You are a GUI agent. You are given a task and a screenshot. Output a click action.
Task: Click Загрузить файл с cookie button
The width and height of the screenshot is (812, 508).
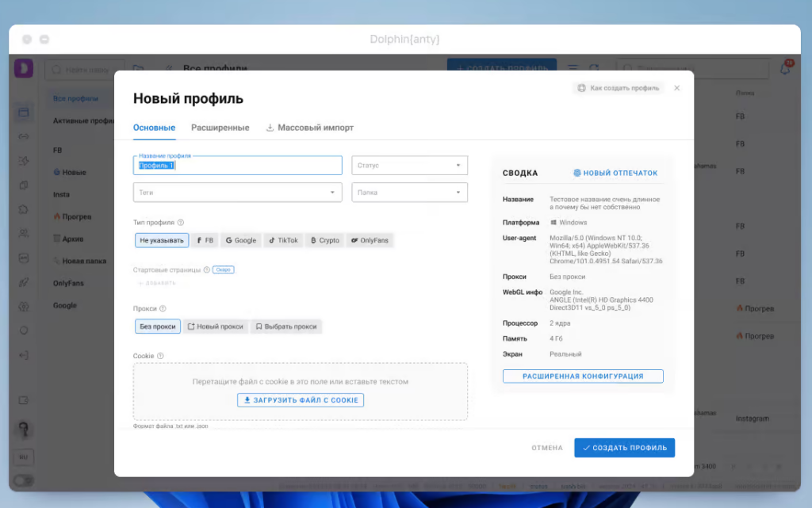click(x=301, y=400)
